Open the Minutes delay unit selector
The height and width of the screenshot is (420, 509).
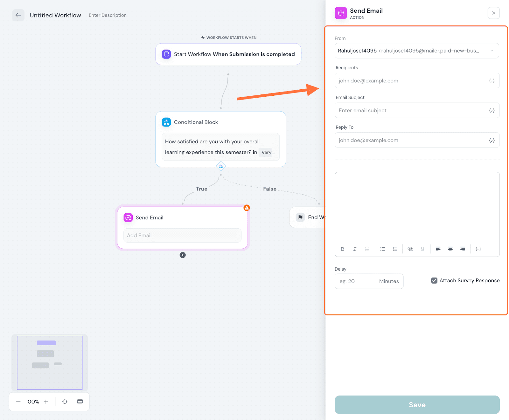point(389,281)
